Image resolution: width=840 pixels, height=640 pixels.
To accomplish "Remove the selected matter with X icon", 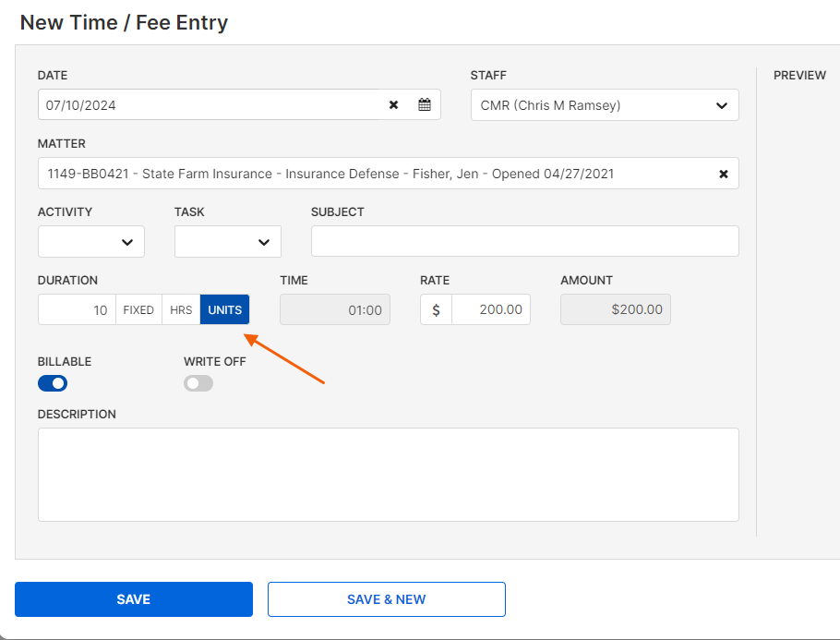I will (723, 174).
